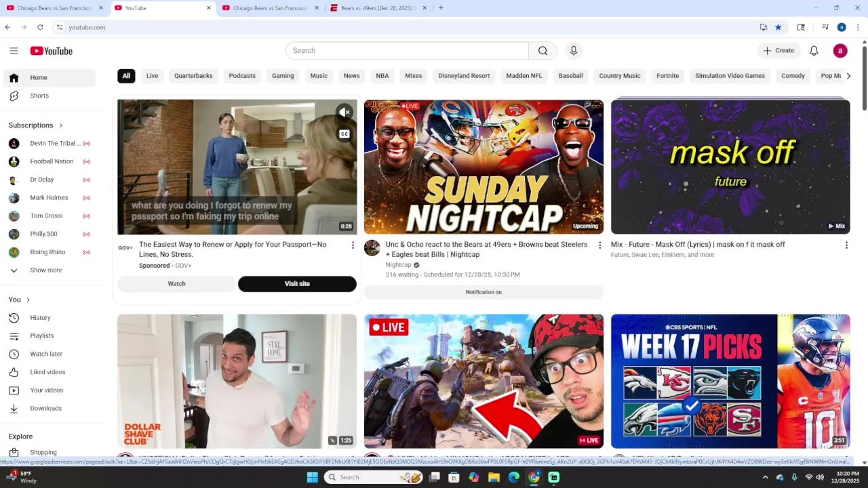Open Football Nation subscription

click(49, 161)
